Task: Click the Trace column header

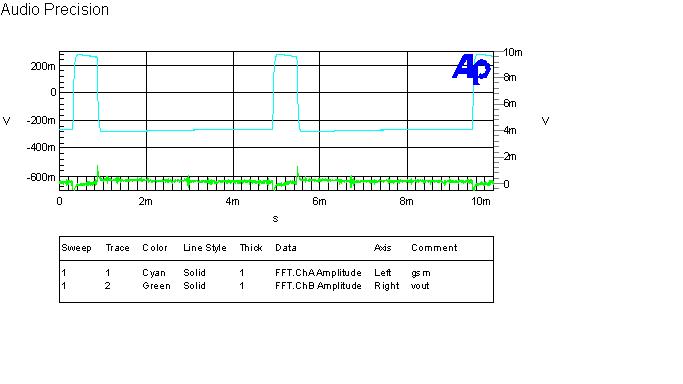Action: coord(118,248)
